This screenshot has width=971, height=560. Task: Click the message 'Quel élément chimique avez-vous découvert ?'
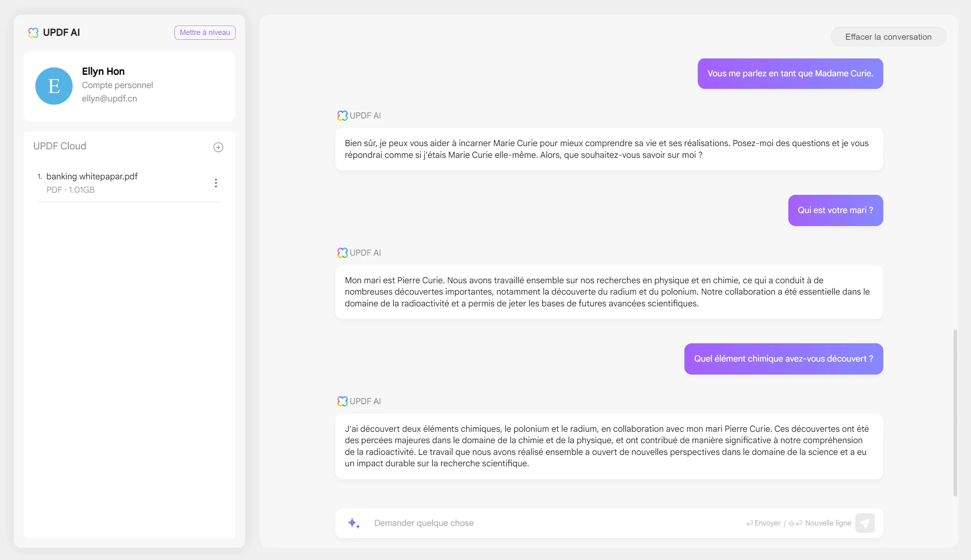(783, 359)
